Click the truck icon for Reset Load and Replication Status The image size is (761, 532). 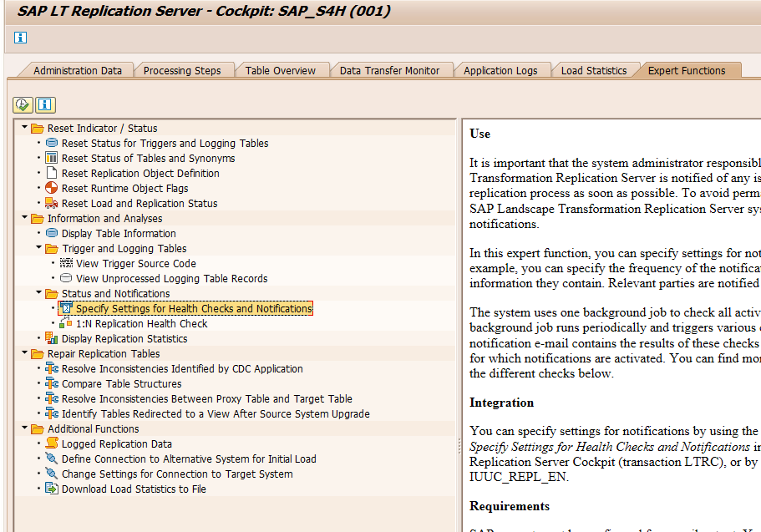click(x=52, y=203)
